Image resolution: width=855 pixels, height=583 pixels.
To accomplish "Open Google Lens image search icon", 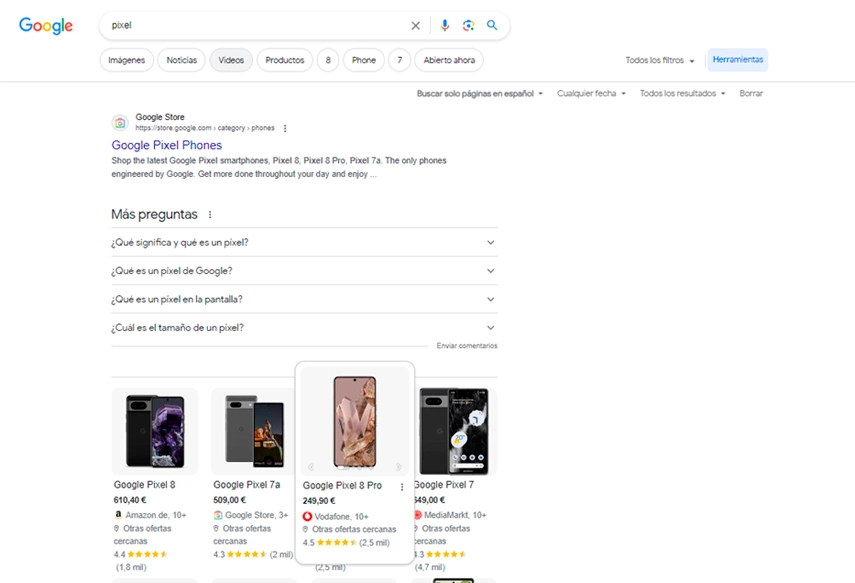I will point(468,26).
